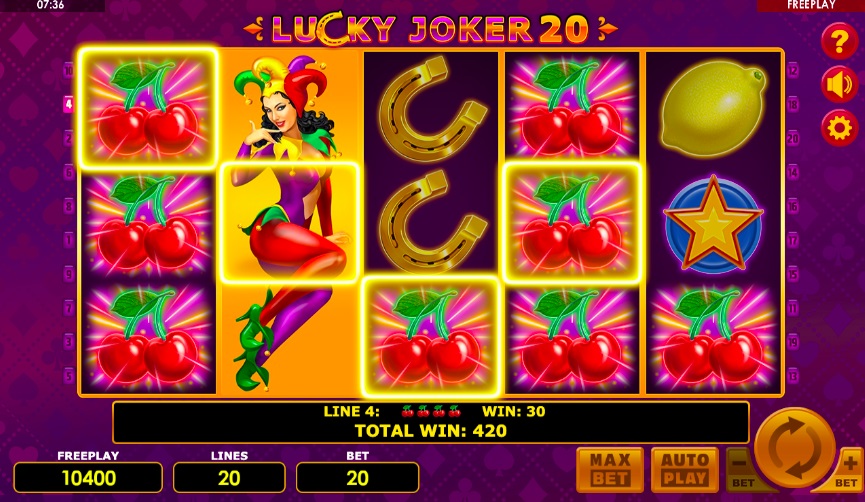Click the FREEPLAY balance showing 10400
865x502 pixels.
click(88, 478)
